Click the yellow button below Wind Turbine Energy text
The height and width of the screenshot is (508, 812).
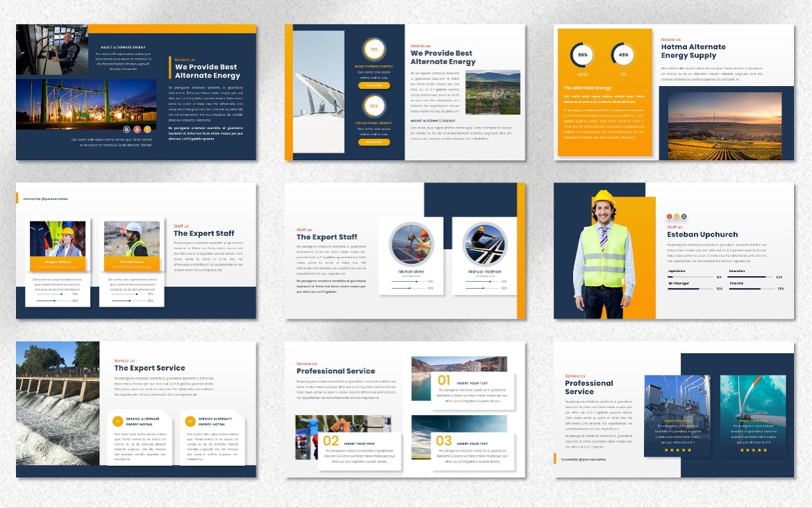[x=374, y=85]
